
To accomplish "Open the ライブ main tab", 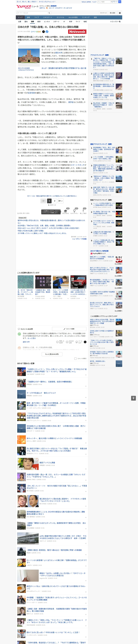I will coord(37,17).
